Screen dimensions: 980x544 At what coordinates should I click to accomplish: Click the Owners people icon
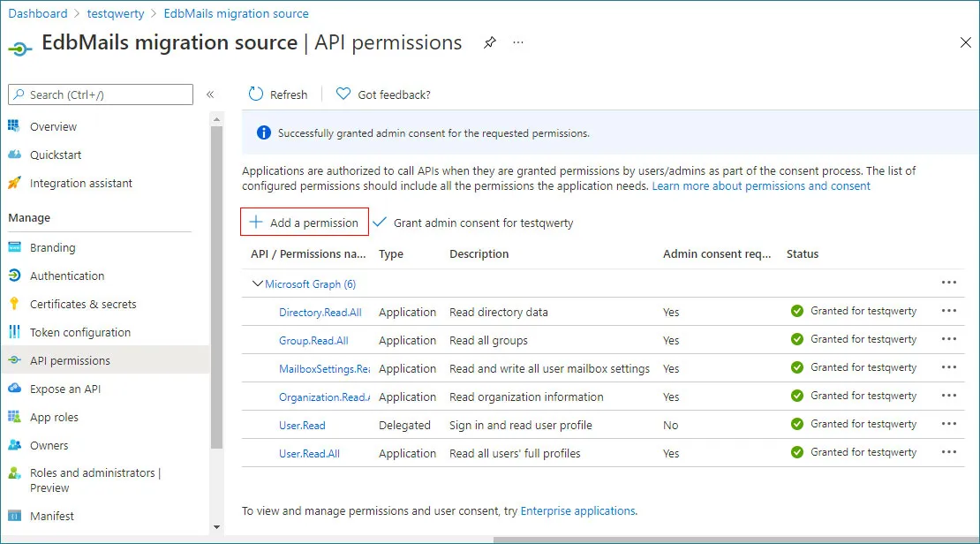14,444
